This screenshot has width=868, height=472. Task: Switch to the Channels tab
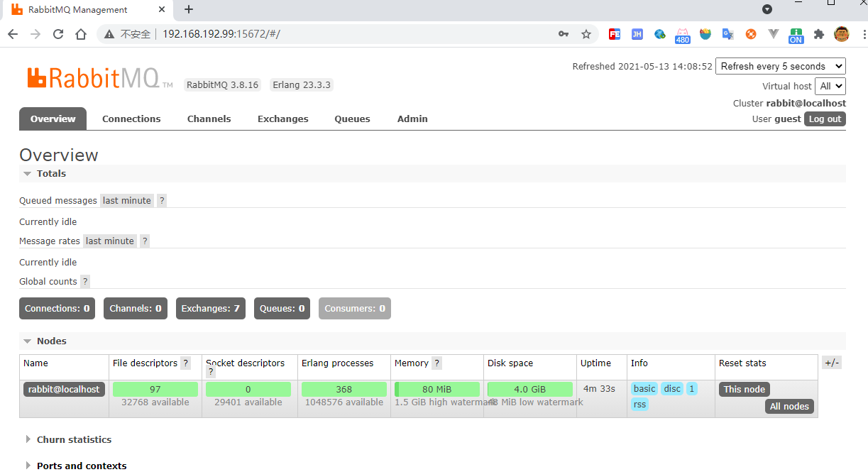(x=209, y=119)
